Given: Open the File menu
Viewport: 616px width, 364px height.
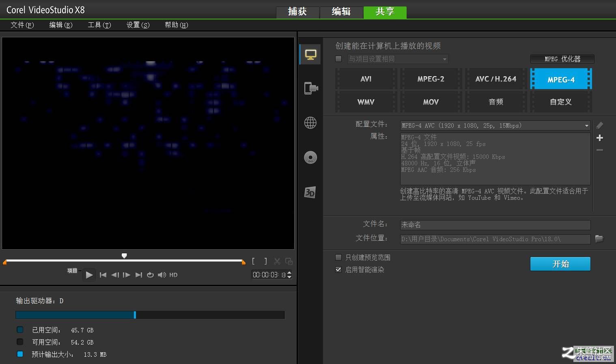Looking at the screenshot, I should 22,25.
